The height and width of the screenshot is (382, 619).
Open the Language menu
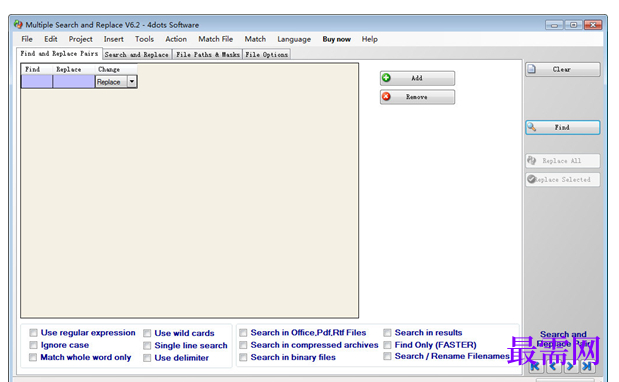point(294,39)
